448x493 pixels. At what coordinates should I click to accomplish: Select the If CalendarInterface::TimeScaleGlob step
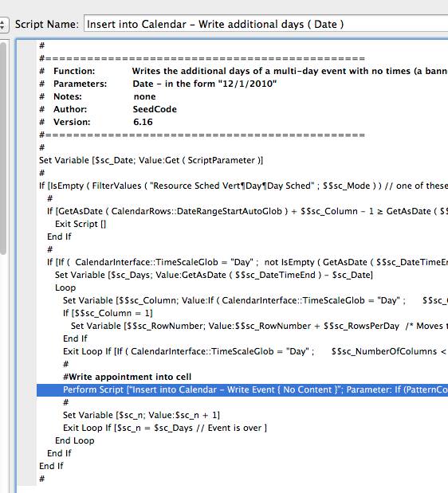[x=247, y=262]
